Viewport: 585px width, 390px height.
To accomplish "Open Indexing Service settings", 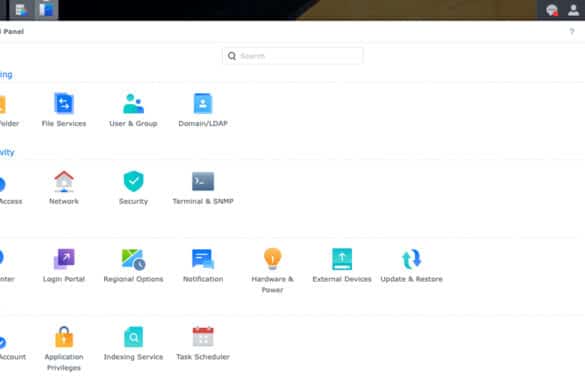I will [x=133, y=343].
